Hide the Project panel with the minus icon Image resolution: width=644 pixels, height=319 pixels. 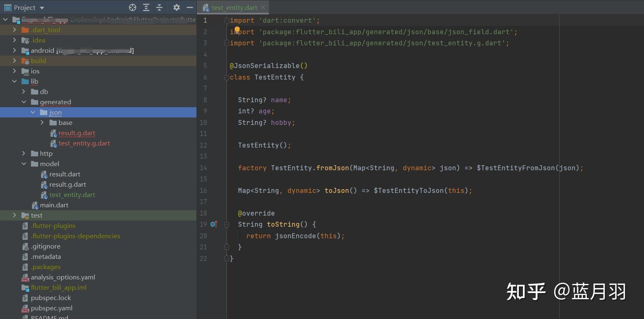click(189, 7)
